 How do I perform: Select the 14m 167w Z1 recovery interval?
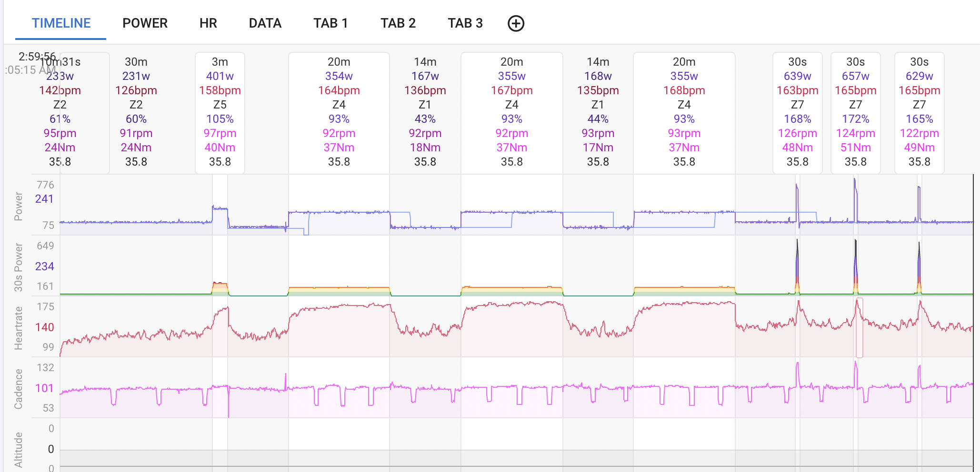coord(425,113)
